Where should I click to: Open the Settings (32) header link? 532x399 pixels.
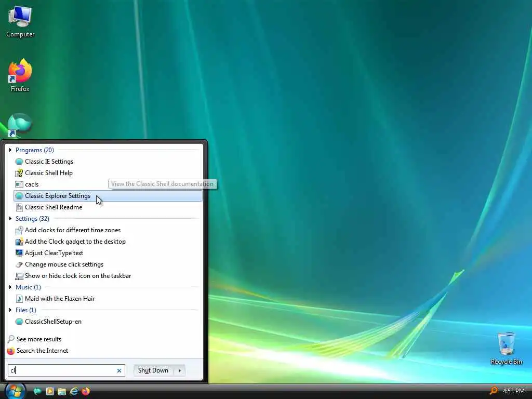click(x=32, y=219)
